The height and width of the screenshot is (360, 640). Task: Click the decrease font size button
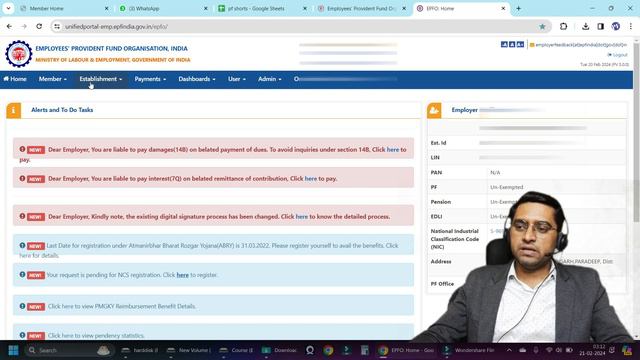504,44
